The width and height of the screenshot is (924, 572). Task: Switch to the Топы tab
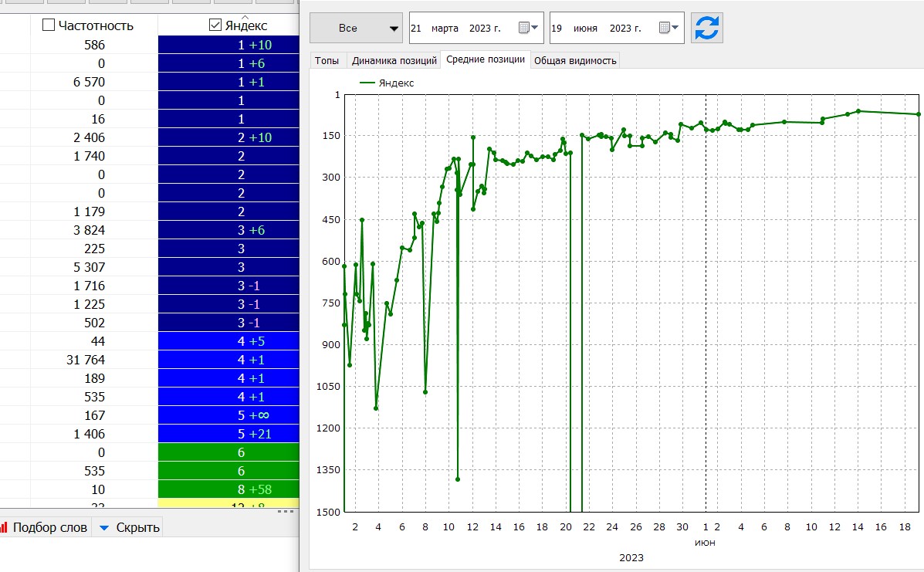pos(327,60)
